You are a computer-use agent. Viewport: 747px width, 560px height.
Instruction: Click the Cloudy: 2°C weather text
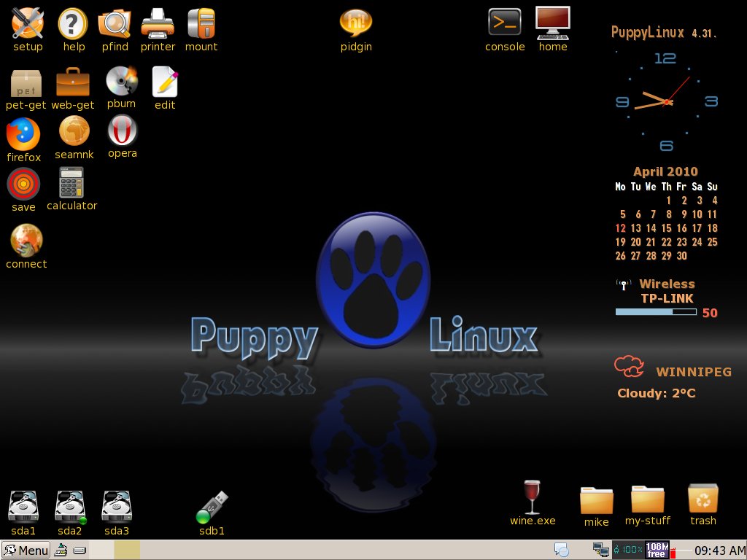coord(656,393)
